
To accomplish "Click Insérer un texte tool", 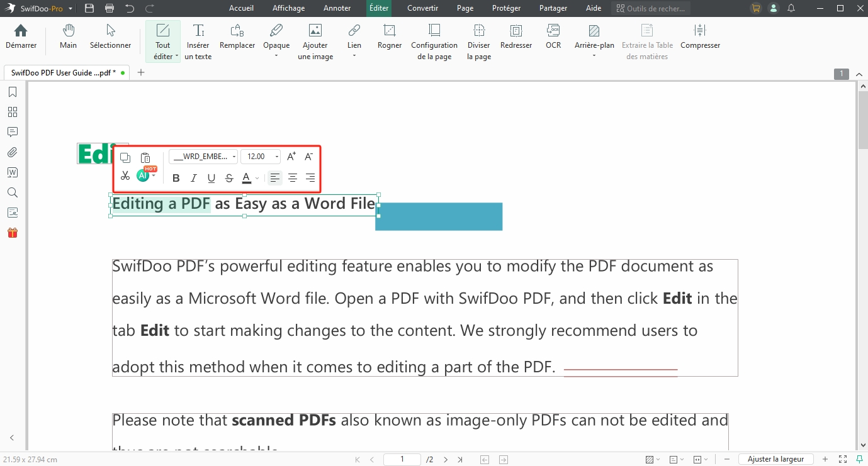I will [x=198, y=42].
